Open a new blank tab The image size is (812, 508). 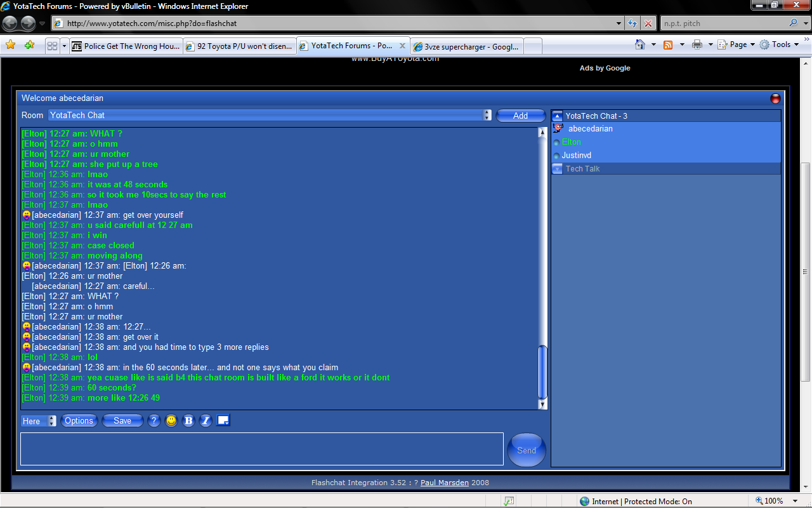click(533, 46)
